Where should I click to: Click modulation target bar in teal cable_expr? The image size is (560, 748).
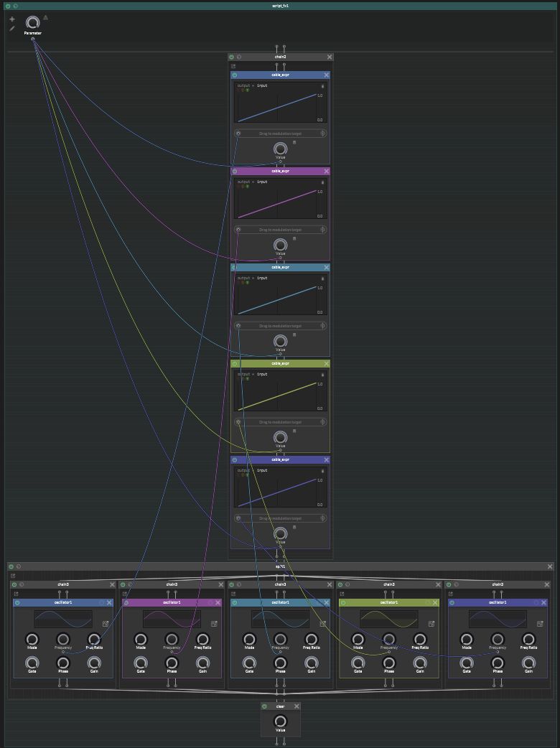click(x=281, y=326)
